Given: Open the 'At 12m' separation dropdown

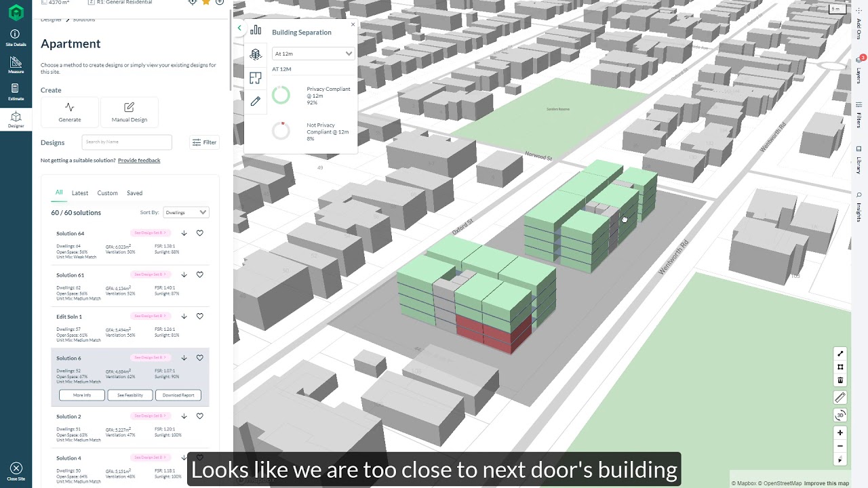Looking at the screenshot, I should pos(313,54).
